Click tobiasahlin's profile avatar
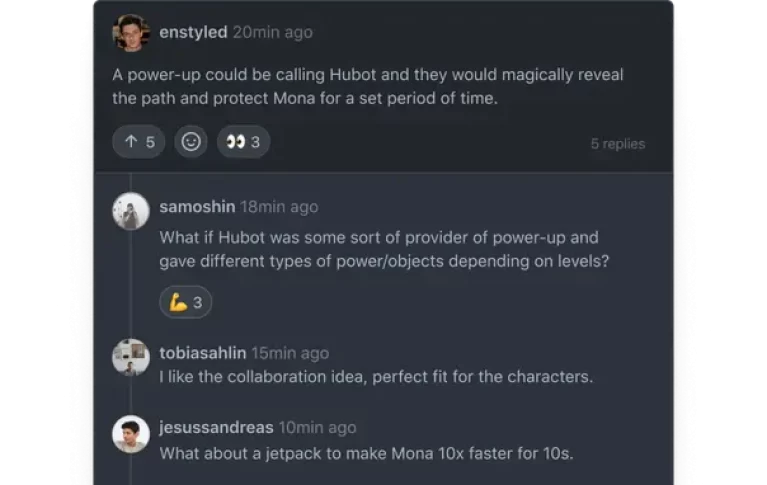The width and height of the screenshot is (767, 485). [x=131, y=357]
